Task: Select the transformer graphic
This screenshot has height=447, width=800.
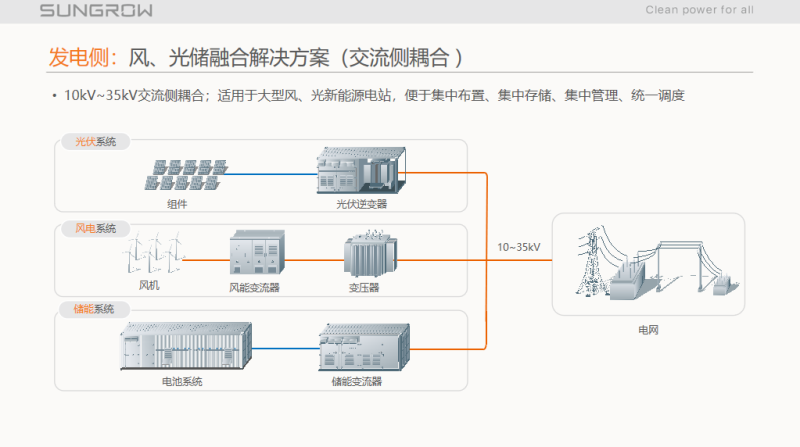Action: click(x=370, y=254)
